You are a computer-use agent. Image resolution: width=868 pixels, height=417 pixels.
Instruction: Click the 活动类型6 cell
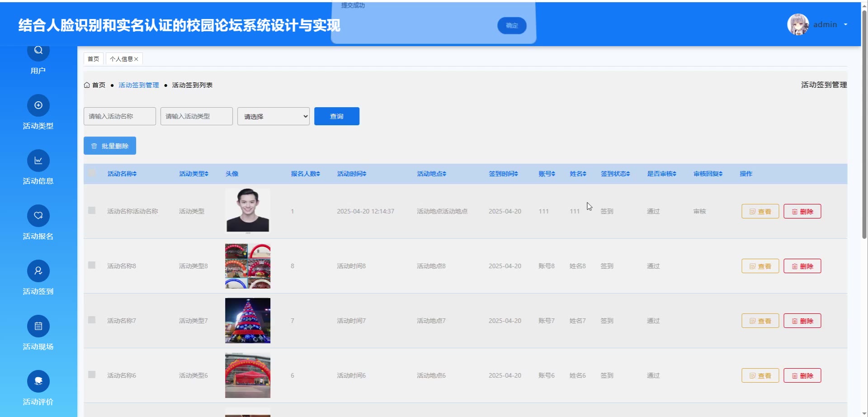pos(193,375)
